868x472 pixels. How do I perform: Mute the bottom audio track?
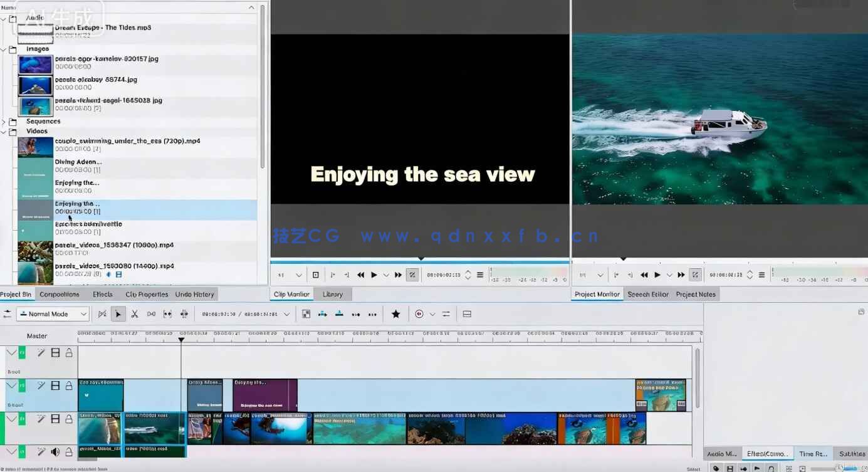[55, 451]
